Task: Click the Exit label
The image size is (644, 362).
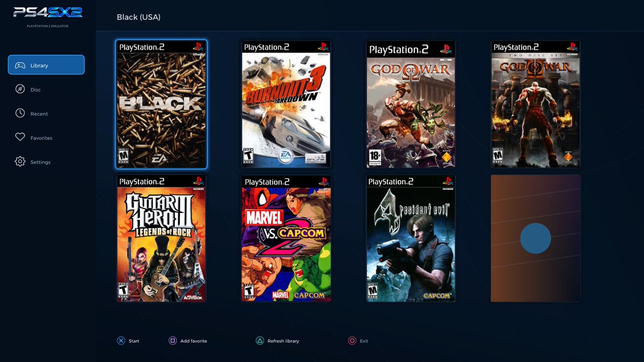Action: coord(364,341)
